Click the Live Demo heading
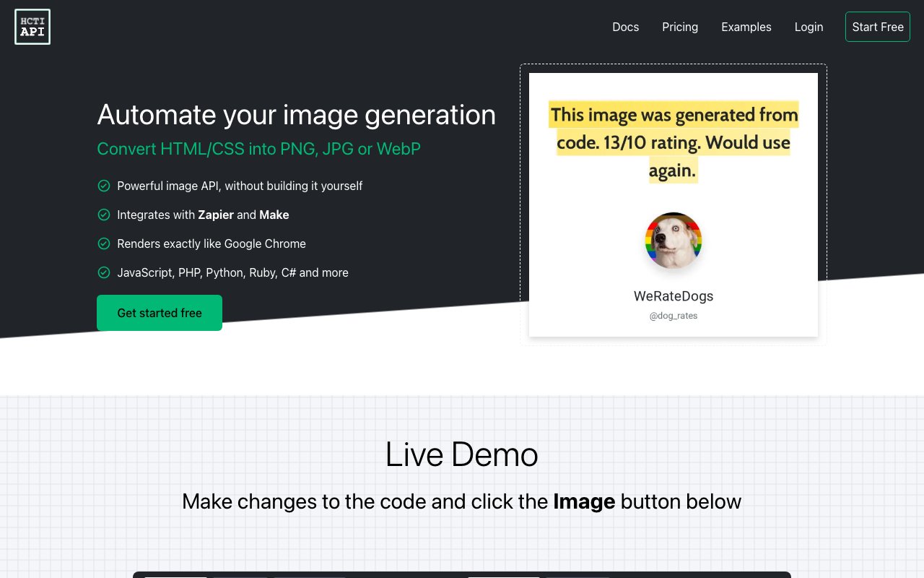This screenshot has width=924, height=578. click(x=462, y=454)
